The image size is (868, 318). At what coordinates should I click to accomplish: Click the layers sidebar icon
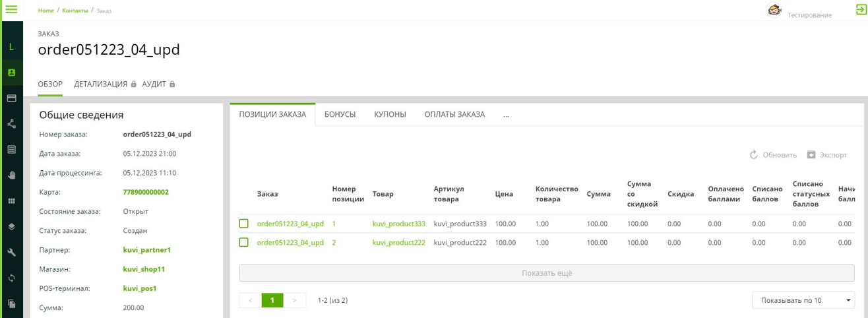tap(11, 227)
